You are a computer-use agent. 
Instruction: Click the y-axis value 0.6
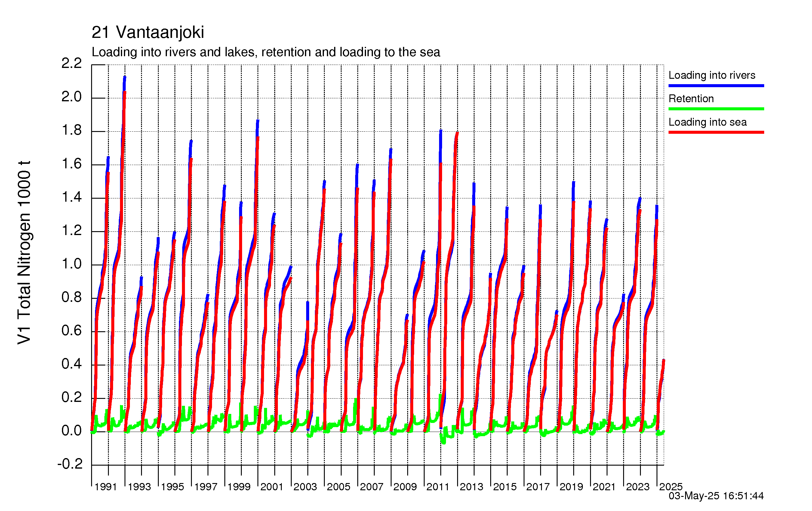point(72,331)
